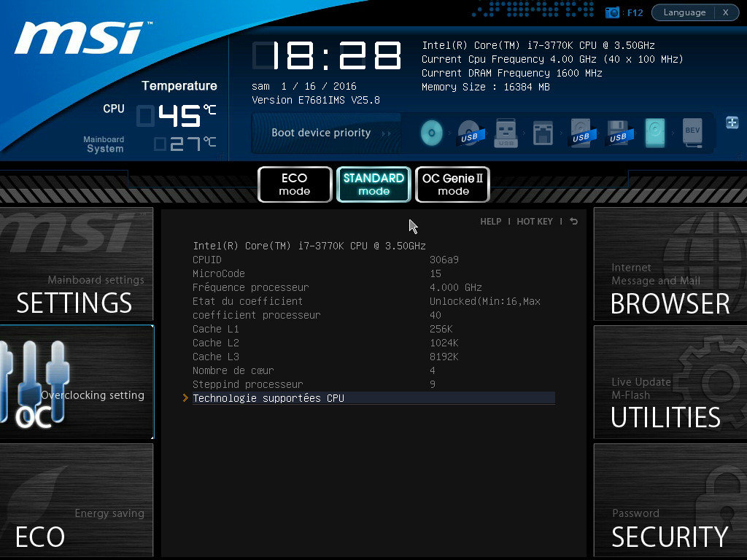Click the Fréquence processeur row

[x=373, y=287]
